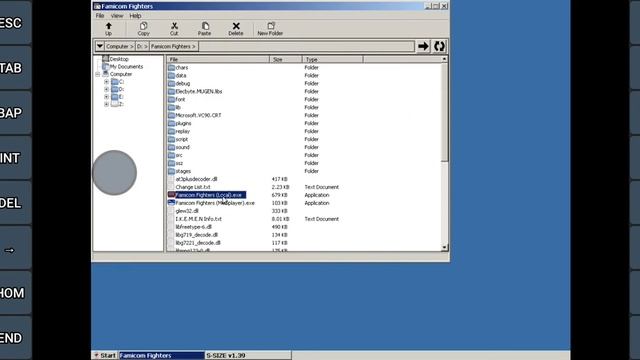Screen dimensions: 640x360
Task: Click the Paste toolbar icon
Action: [x=205, y=29]
